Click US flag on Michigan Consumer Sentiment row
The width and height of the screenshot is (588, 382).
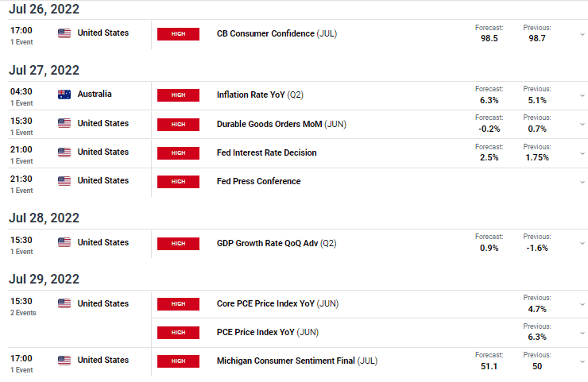64,361
